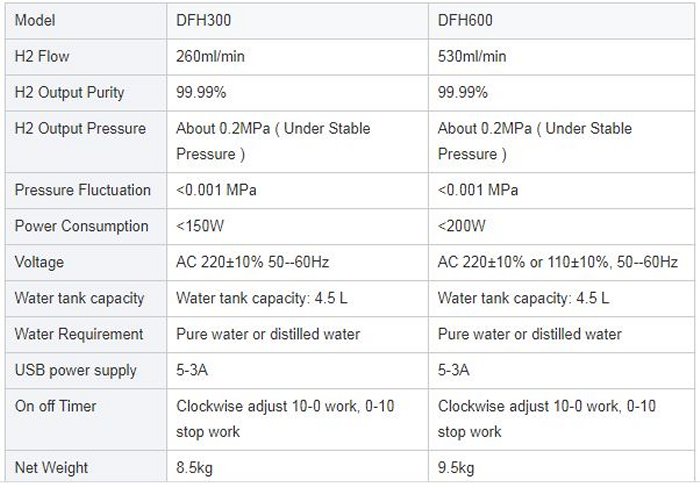This screenshot has width=700, height=488.
Task: Select the DFH300 column header
Action: [204, 21]
